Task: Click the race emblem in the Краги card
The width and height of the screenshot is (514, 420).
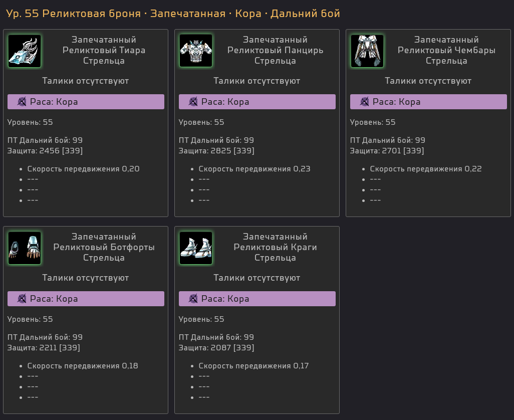Action: point(193,299)
